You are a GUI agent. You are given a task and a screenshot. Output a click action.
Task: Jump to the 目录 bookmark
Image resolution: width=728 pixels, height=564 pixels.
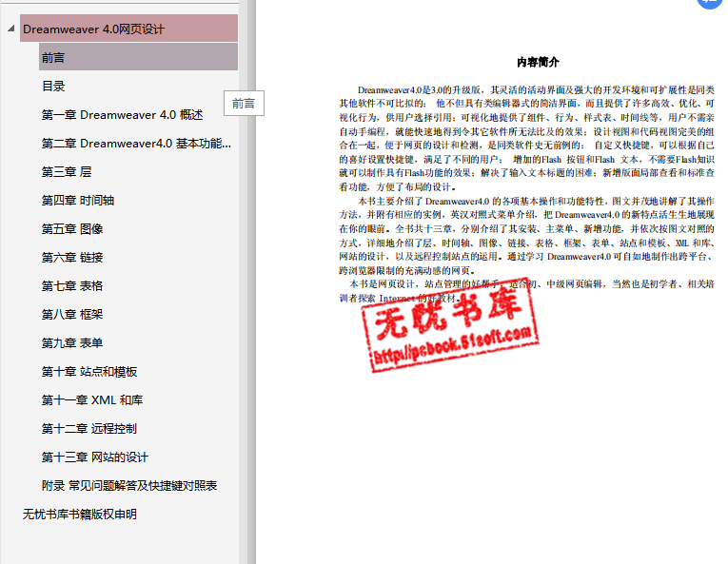pos(53,87)
